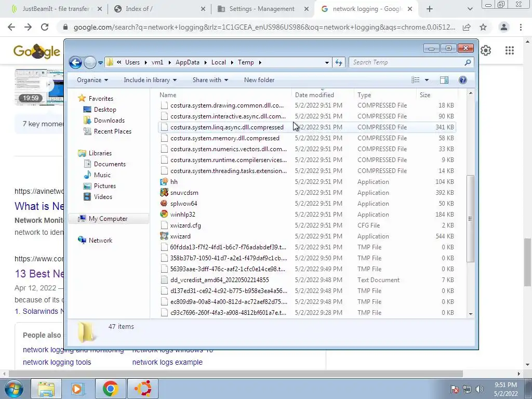Screen dimensions: 532x399
Task: Select Network in navigation pane
Action: (x=100, y=241)
